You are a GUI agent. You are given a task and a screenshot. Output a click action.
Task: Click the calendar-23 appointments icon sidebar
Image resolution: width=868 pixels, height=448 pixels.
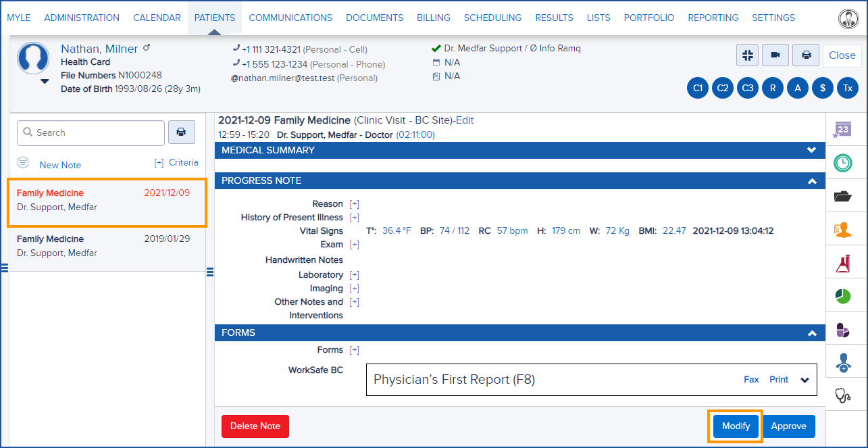(843, 130)
